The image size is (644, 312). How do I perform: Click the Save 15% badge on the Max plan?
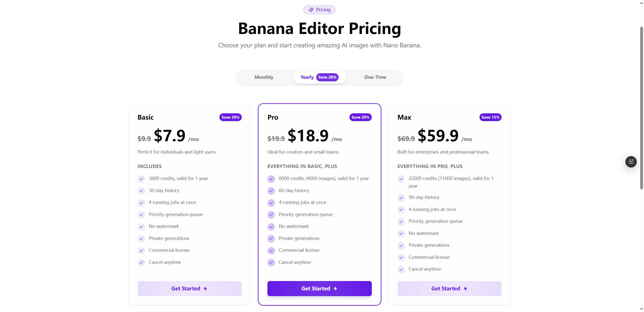point(490,117)
